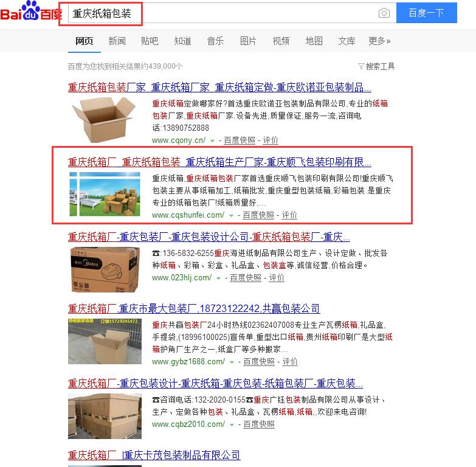This screenshot has width=476, height=467.
Task: Click 评价 link next to www.023hlj.com
Action: pos(277,277)
